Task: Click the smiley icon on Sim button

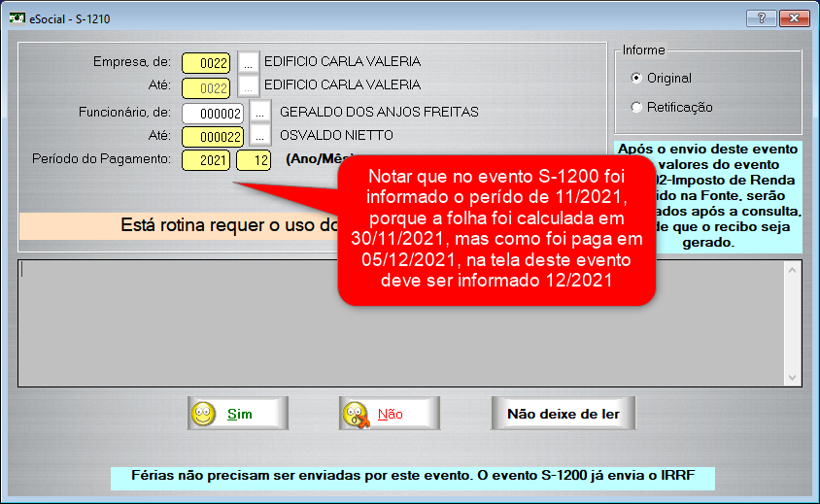Action: (203, 414)
